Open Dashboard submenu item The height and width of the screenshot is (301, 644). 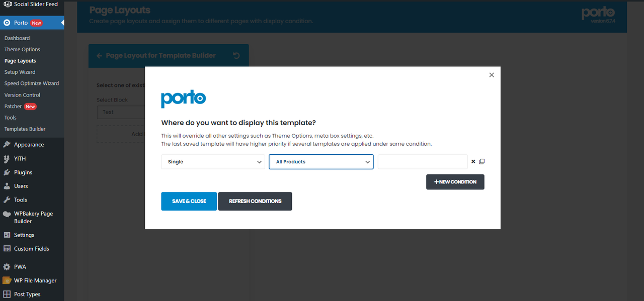17,38
